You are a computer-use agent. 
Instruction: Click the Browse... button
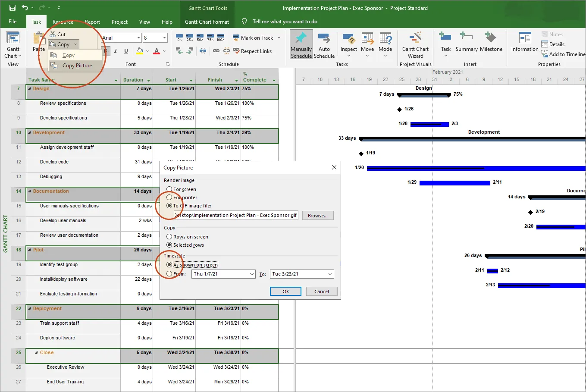coord(317,216)
